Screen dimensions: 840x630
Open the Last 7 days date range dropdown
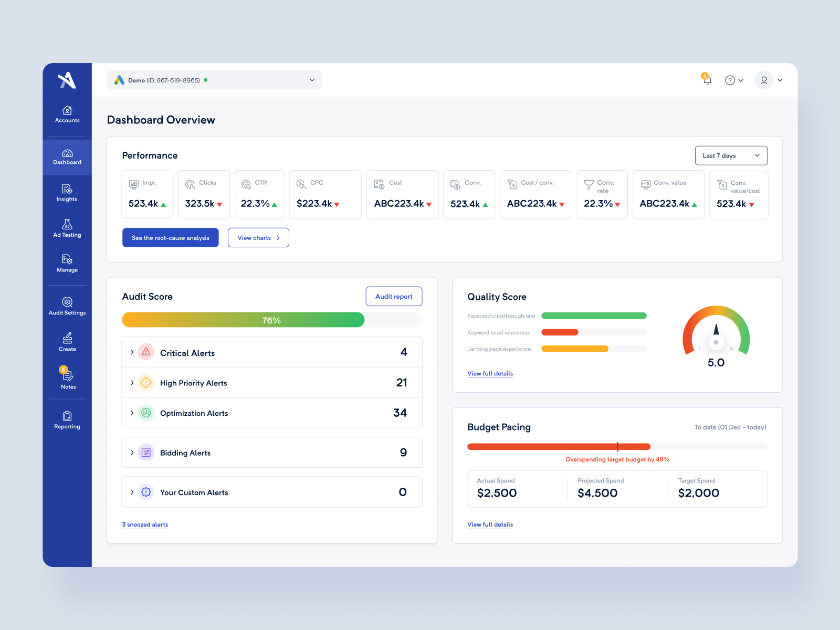click(731, 155)
